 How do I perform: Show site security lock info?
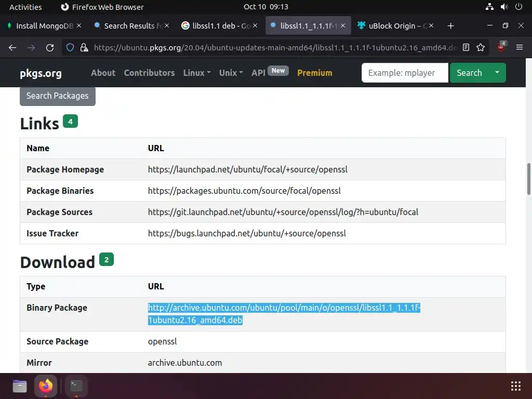pos(84,47)
